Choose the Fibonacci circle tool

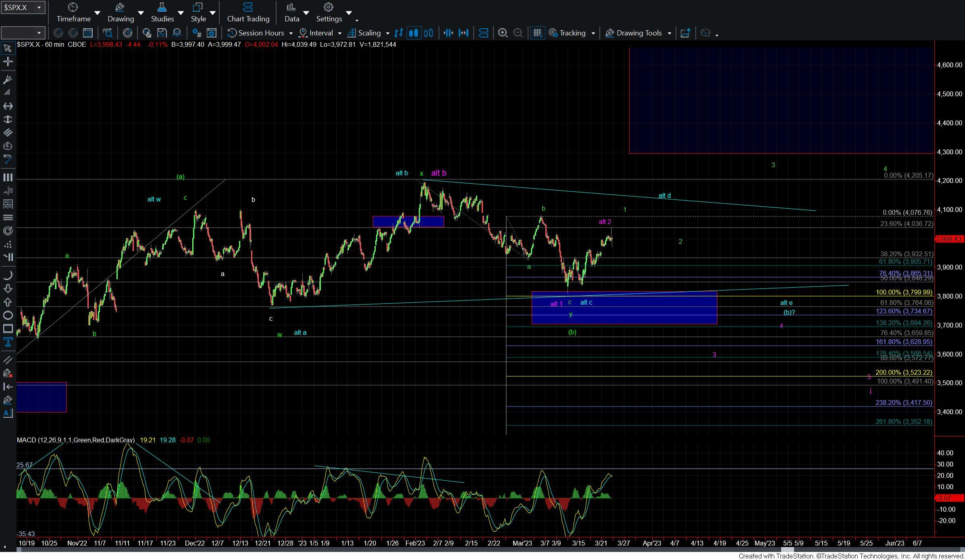(8, 231)
